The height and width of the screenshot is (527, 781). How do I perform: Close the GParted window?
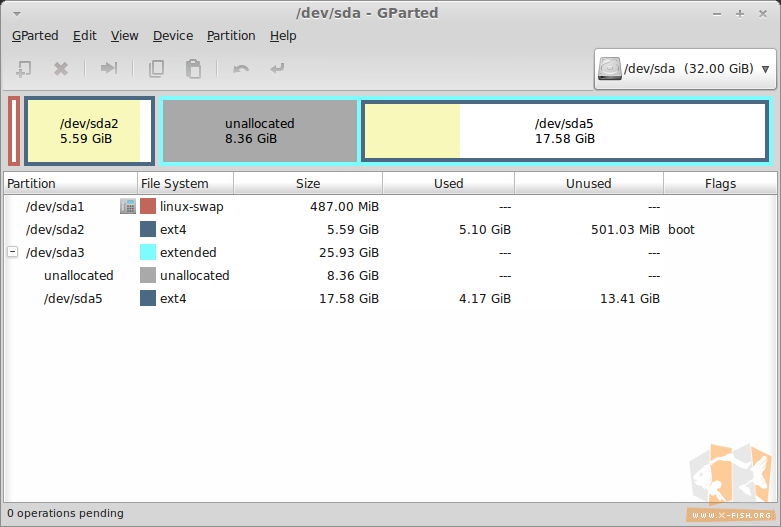[763, 14]
